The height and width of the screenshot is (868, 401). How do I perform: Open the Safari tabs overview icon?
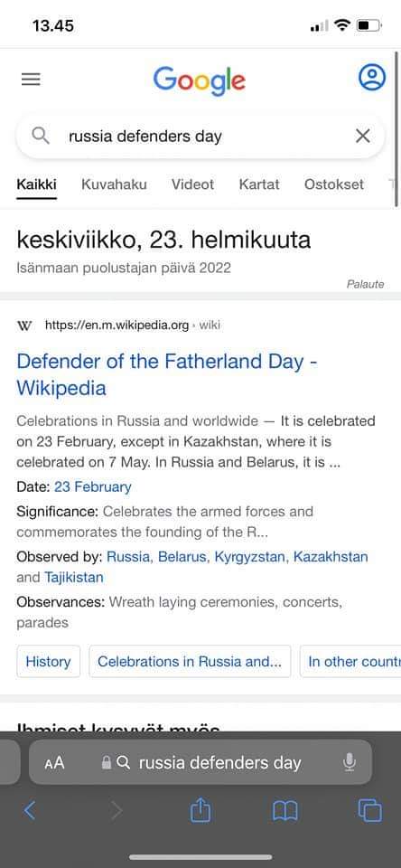tap(370, 811)
